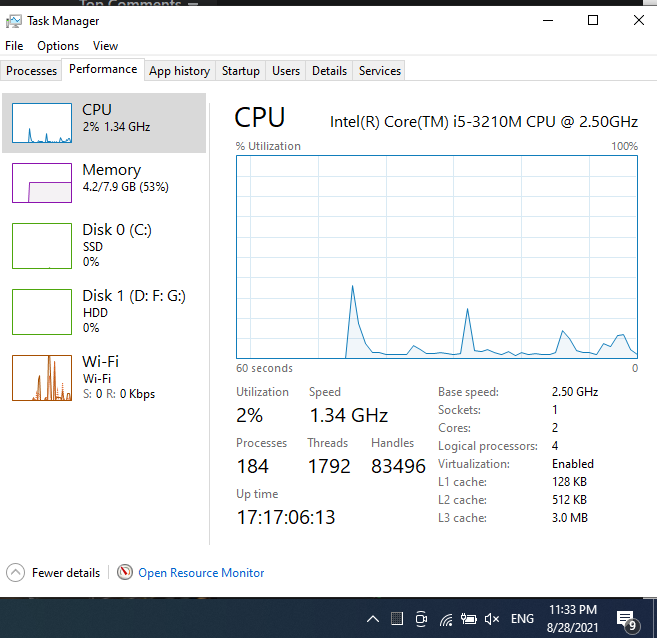
Task: Click the muted volume speaker icon
Action: pyautogui.click(x=492, y=619)
